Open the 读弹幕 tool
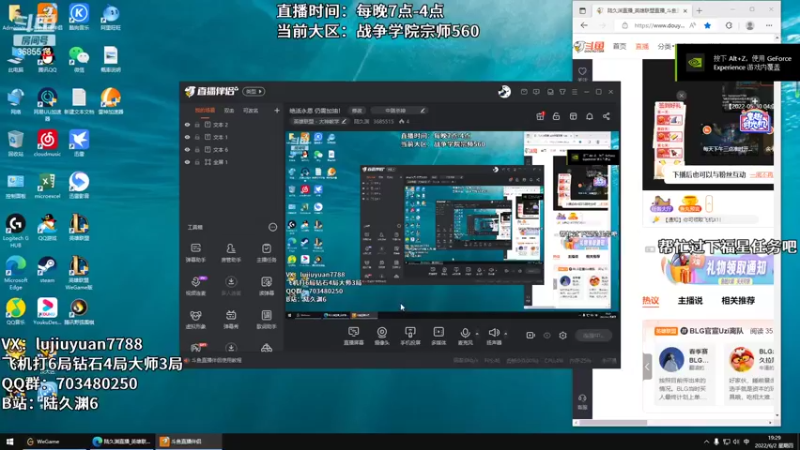Viewport: 800px width, 450px height. [266, 286]
